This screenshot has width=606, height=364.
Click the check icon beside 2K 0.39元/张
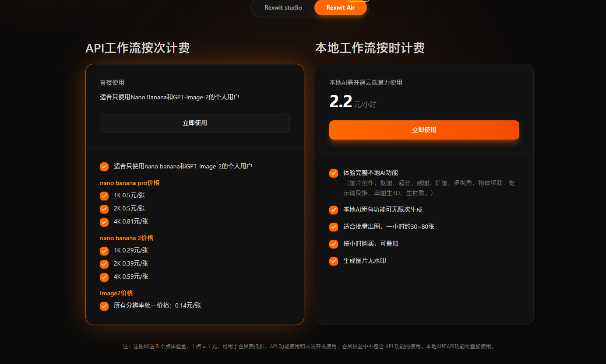pos(104,264)
